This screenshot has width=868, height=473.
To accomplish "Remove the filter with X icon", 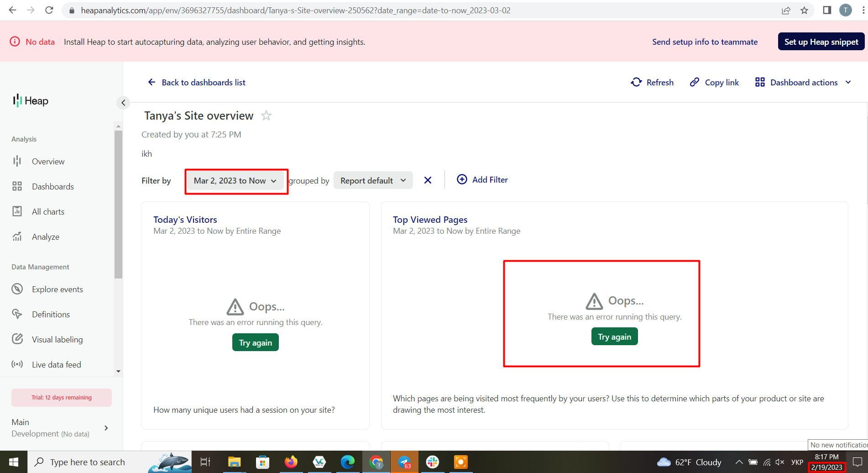I will [x=428, y=180].
